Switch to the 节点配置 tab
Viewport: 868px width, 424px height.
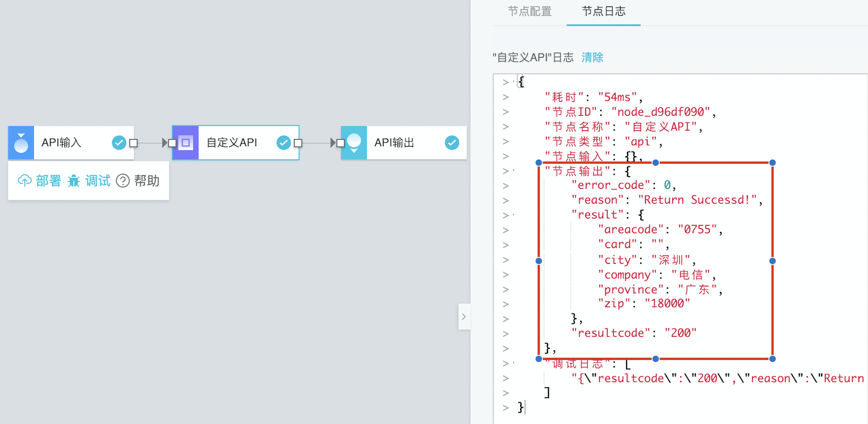click(529, 11)
